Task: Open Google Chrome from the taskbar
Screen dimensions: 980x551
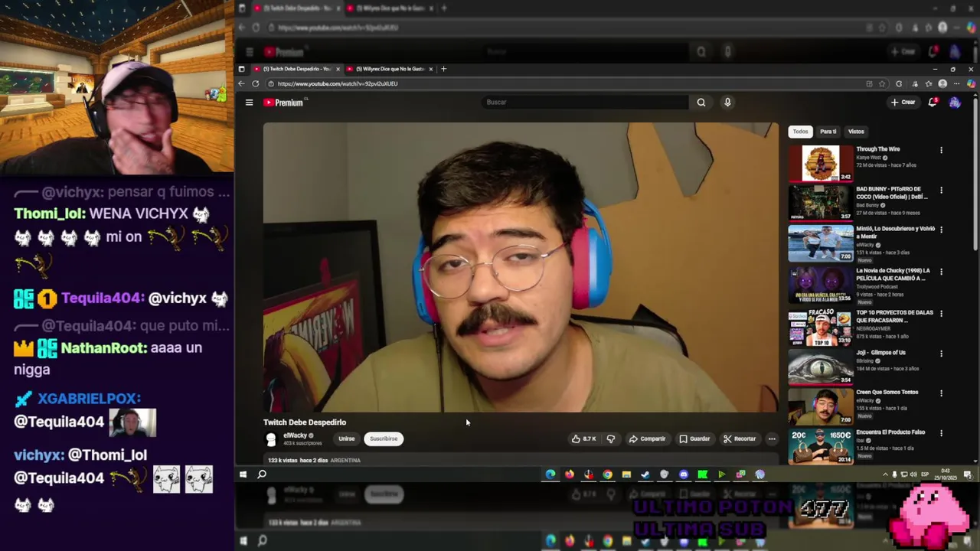Action: (x=607, y=474)
